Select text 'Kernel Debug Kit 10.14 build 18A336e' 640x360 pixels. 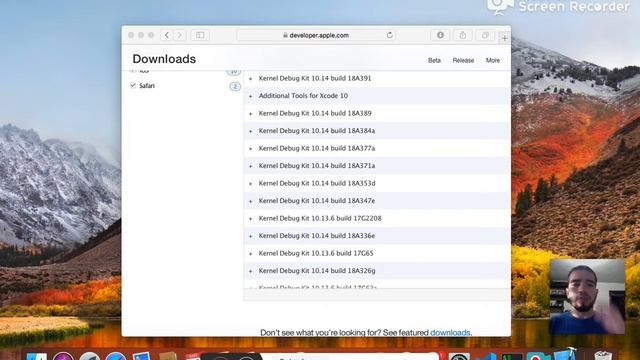317,236
